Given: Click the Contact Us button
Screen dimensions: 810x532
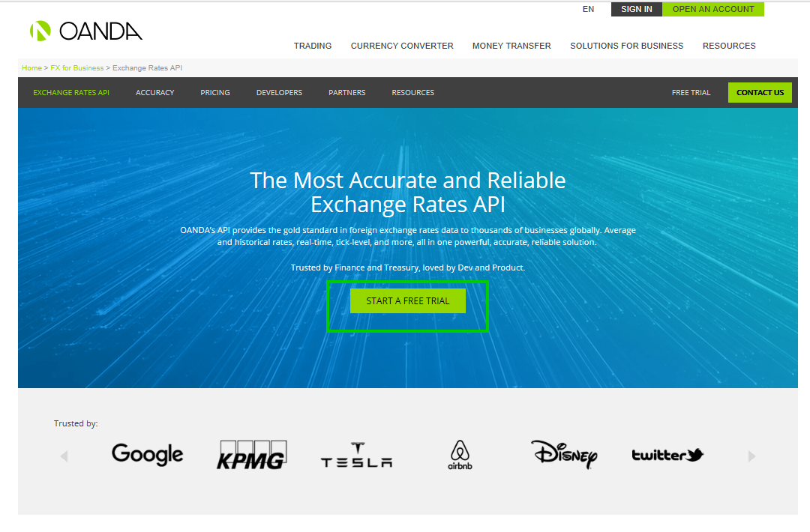Looking at the screenshot, I should tap(760, 93).
